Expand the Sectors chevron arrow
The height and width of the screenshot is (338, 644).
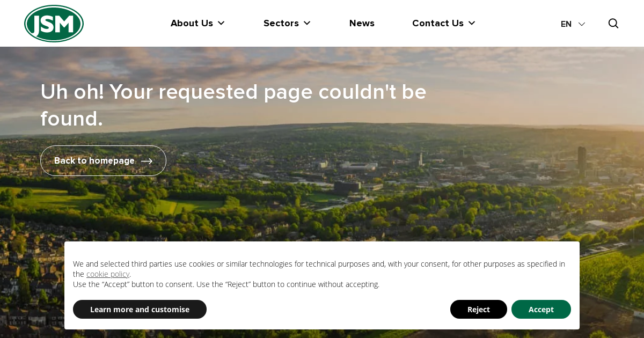pos(307,23)
